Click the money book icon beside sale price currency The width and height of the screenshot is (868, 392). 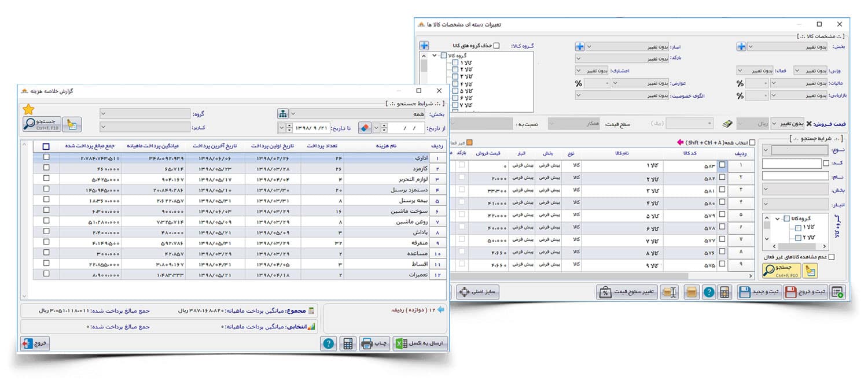click(x=727, y=124)
